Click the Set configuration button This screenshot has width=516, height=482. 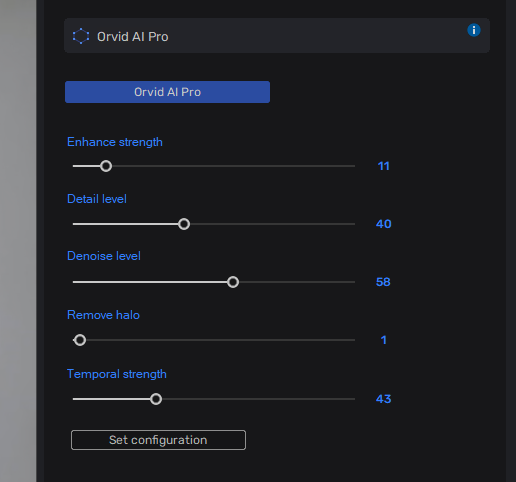tap(158, 440)
